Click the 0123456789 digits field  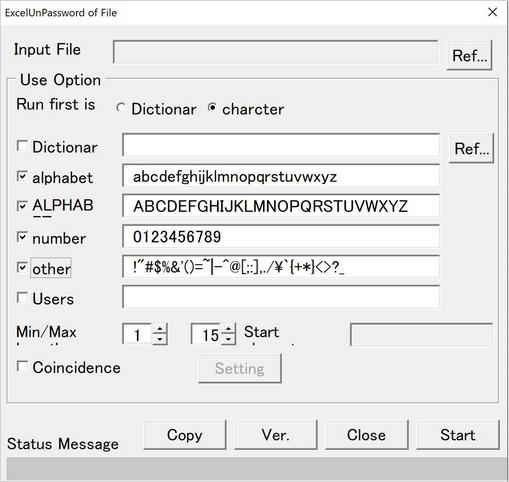[x=281, y=236]
